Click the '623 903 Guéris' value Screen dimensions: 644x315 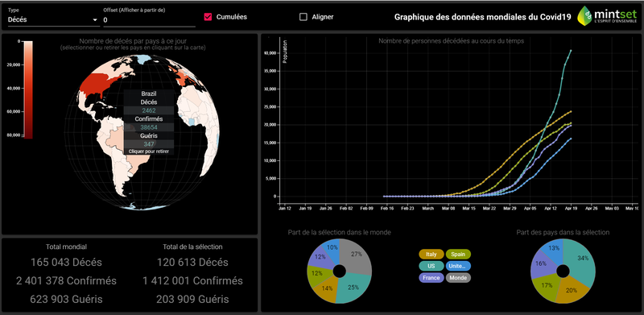click(66, 300)
